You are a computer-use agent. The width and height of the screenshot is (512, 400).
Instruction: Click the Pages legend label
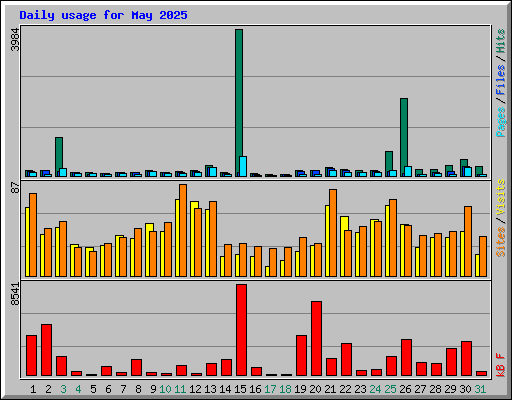coord(501,122)
